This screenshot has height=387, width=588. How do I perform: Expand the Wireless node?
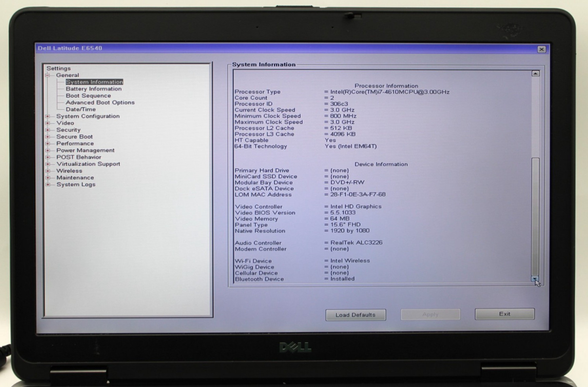[x=48, y=171]
